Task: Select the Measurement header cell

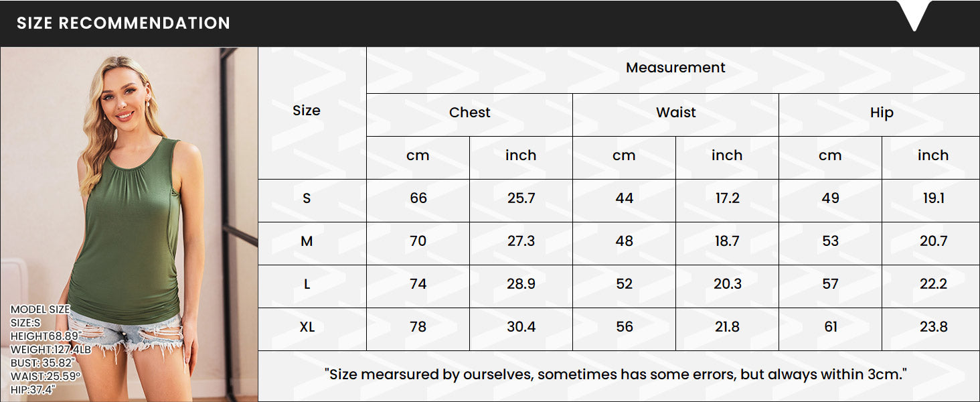Action: coord(675,68)
